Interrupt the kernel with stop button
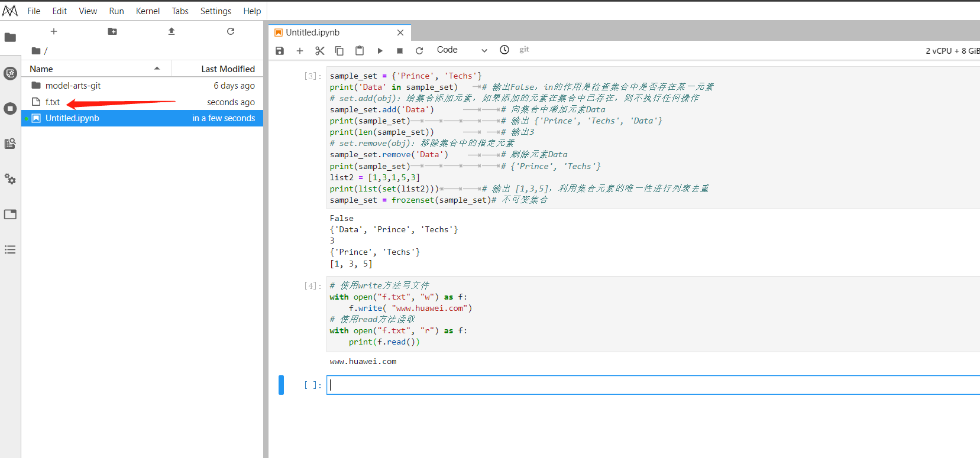 pos(400,51)
